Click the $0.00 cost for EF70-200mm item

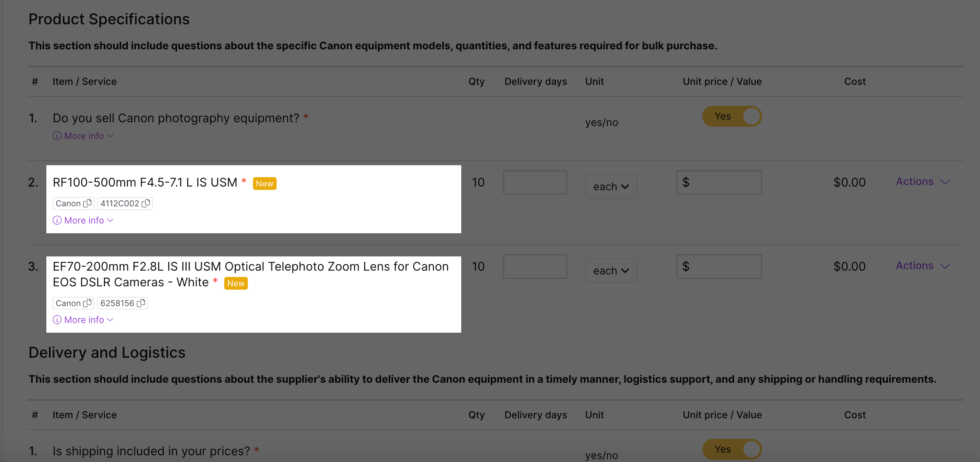click(849, 267)
